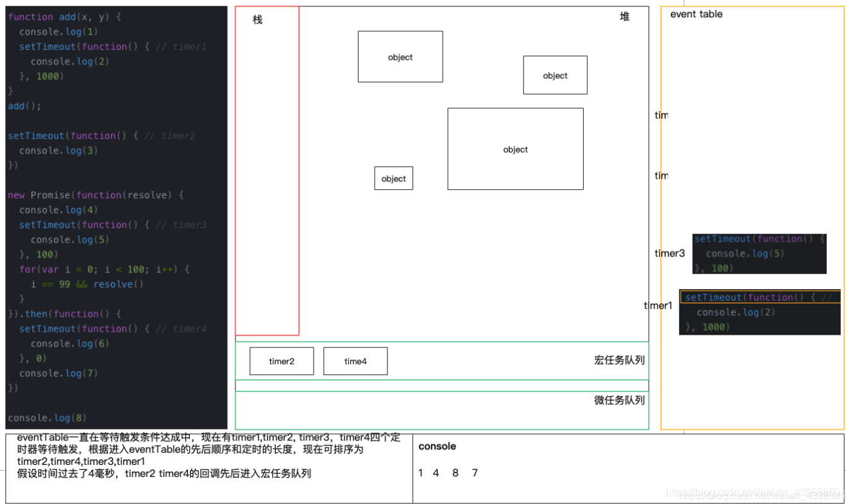Select the smallest object box in the heap

click(394, 178)
